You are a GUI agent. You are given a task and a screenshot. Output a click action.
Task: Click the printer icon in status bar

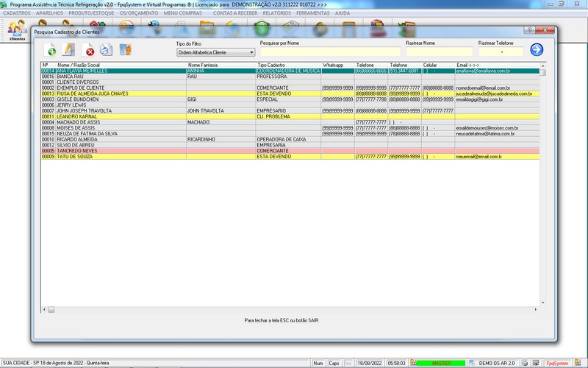click(x=525, y=363)
